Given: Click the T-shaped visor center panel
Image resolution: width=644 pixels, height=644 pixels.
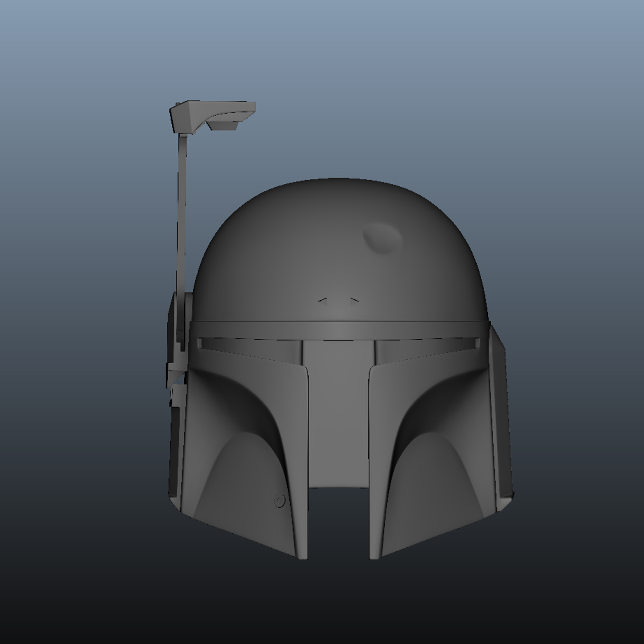Looking at the screenshot, I should point(339,413).
